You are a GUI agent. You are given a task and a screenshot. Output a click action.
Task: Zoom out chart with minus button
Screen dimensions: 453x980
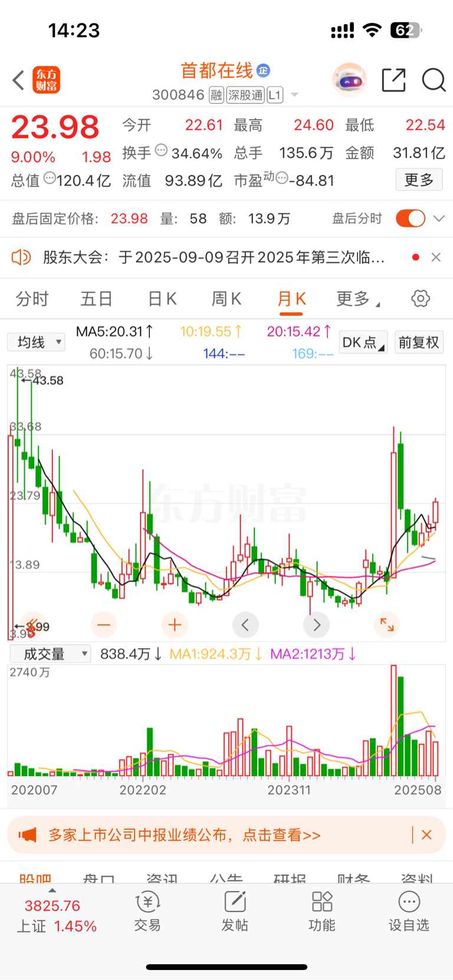pos(104,625)
